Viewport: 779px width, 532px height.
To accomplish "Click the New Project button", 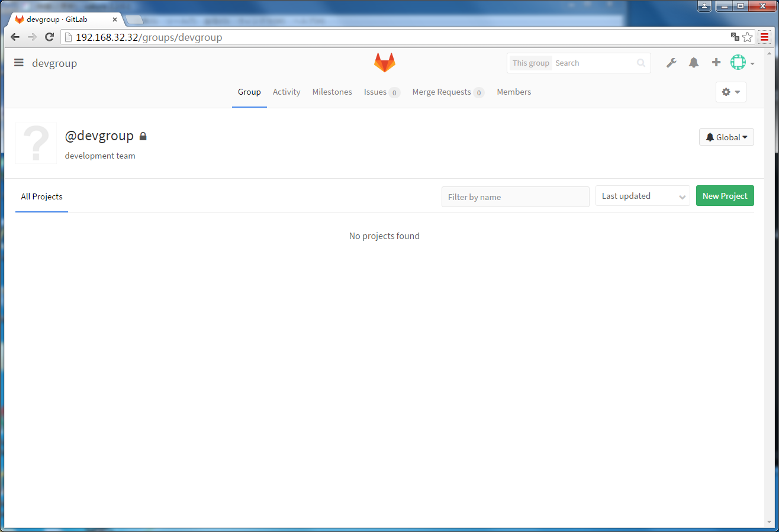I will (x=725, y=196).
